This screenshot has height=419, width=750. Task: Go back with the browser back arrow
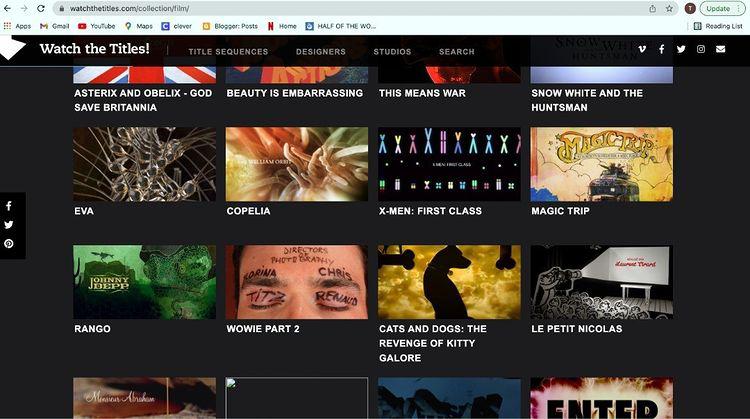(8, 9)
